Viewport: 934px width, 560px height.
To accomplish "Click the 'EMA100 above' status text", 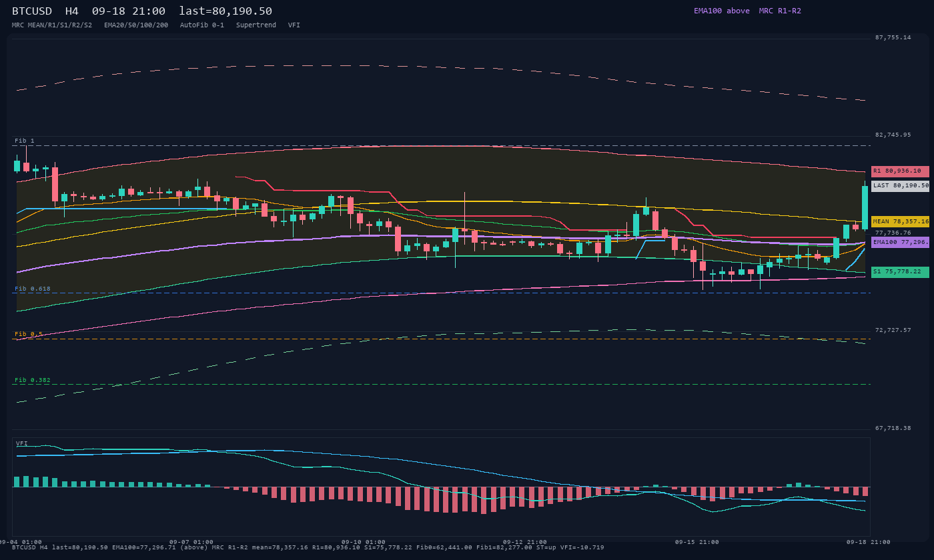I will tap(722, 11).
